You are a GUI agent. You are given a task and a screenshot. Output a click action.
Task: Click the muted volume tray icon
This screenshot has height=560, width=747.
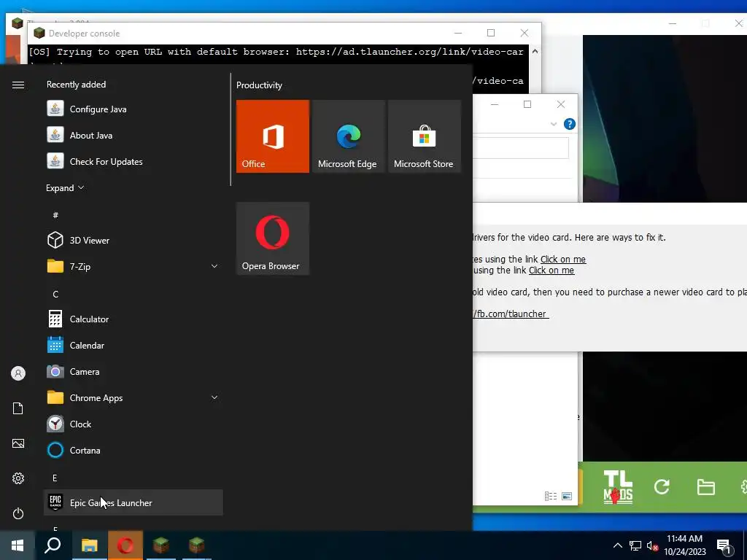click(652, 545)
